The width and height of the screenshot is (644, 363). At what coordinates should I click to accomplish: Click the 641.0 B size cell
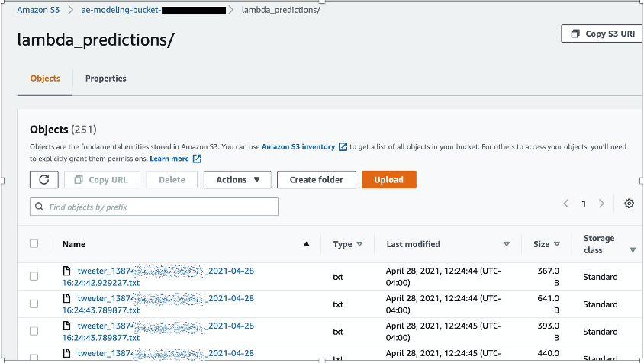click(549, 304)
